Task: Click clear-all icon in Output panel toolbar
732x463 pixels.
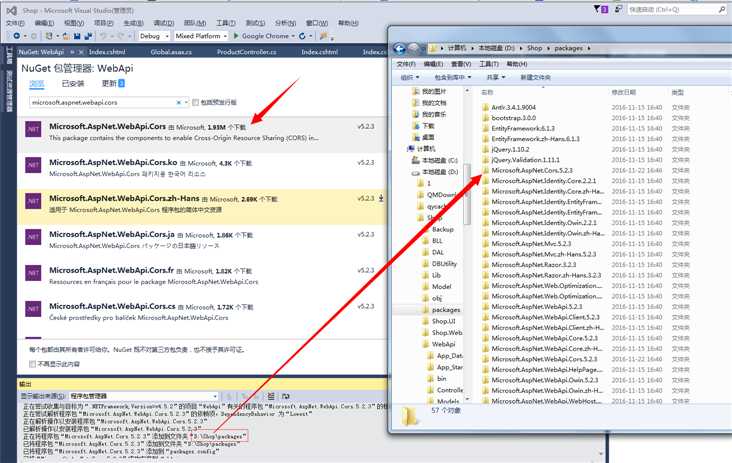Action: point(271,396)
